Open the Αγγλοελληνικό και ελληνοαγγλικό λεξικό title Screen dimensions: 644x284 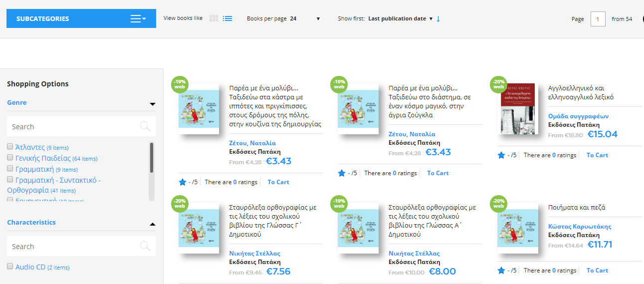coord(581,93)
